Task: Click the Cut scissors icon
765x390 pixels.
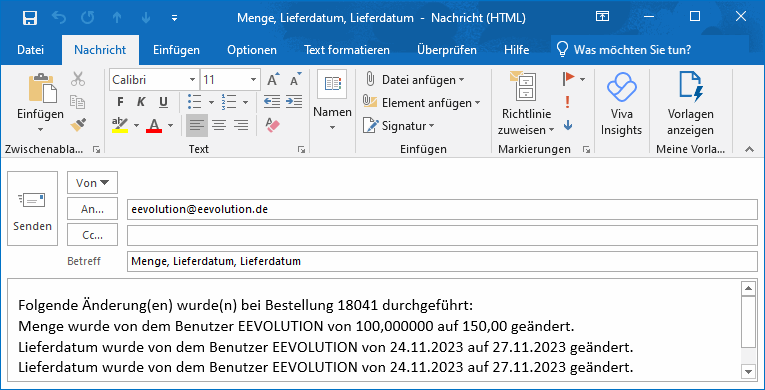Action: (78, 79)
